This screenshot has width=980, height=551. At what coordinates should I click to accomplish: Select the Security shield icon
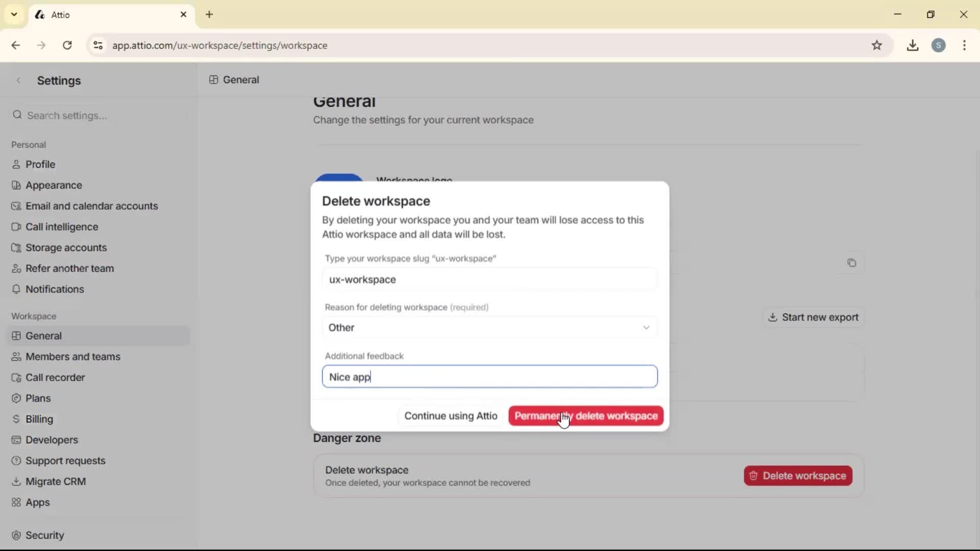(x=16, y=535)
